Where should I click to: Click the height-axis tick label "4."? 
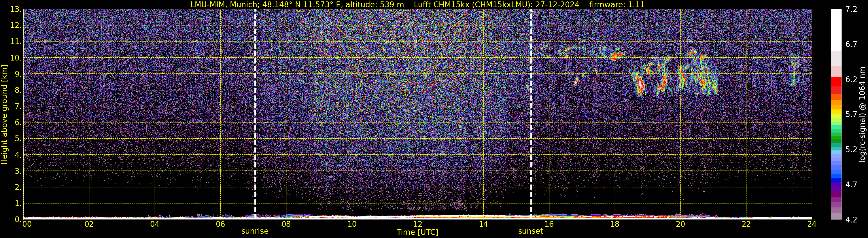pyautogui.click(x=18, y=155)
